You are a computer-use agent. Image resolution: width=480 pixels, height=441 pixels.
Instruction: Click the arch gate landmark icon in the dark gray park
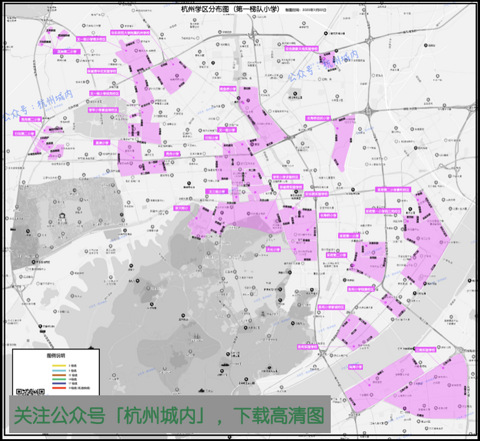62,216
